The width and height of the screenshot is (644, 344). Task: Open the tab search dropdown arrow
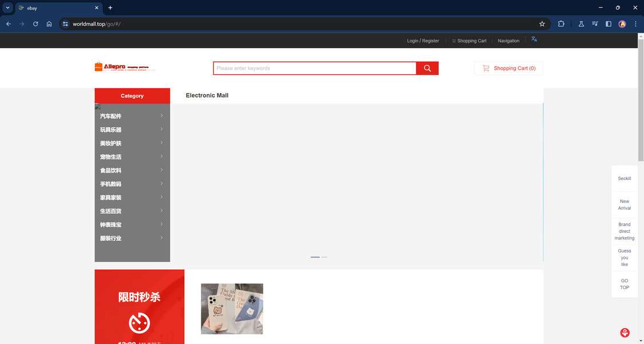point(7,8)
